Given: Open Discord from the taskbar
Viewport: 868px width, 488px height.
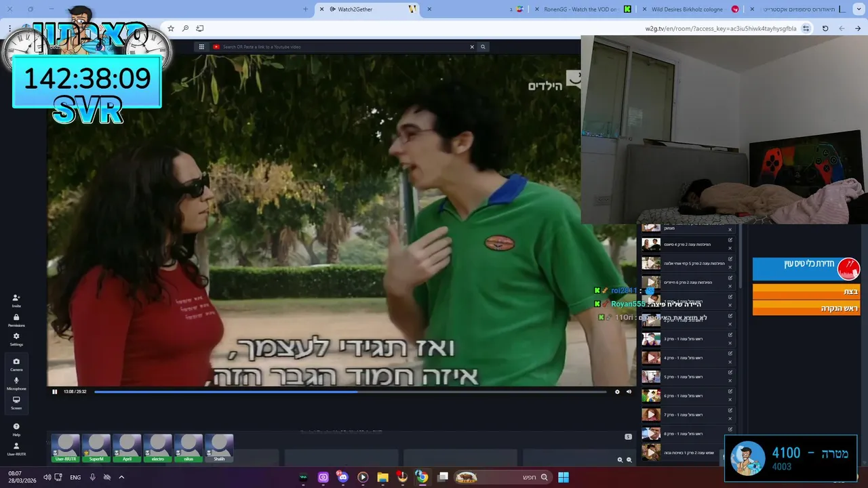Looking at the screenshot, I should pyautogui.click(x=342, y=477).
